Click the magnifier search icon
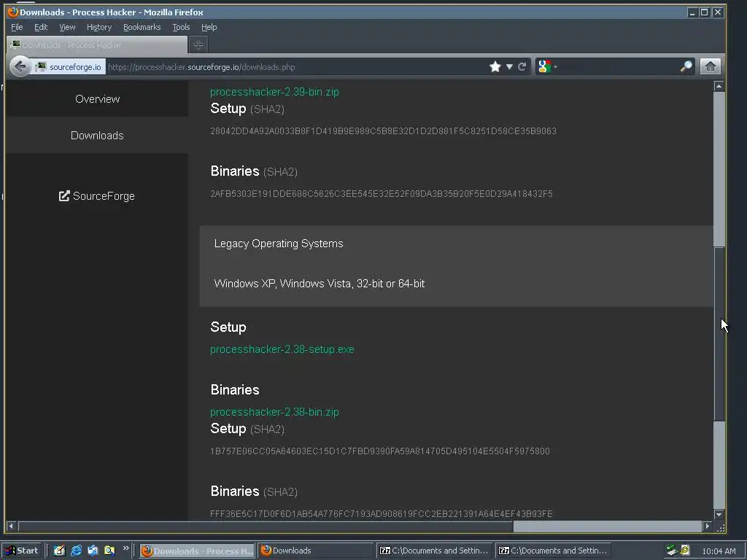This screenshot has width=747, height=560. pyautogui.click(x=686, y=66)
